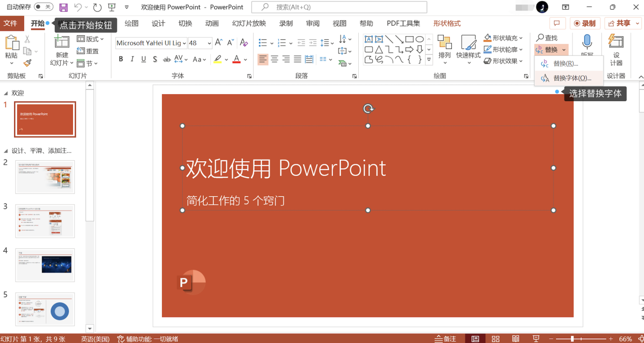
Task: Click the Increase Indent icon
Action: tap(313, 43)
